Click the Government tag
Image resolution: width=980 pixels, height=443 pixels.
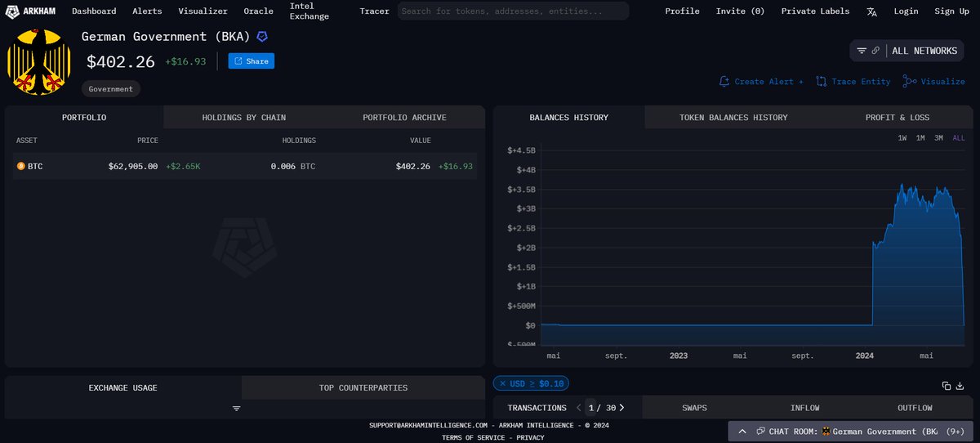(x=111, y=89)
